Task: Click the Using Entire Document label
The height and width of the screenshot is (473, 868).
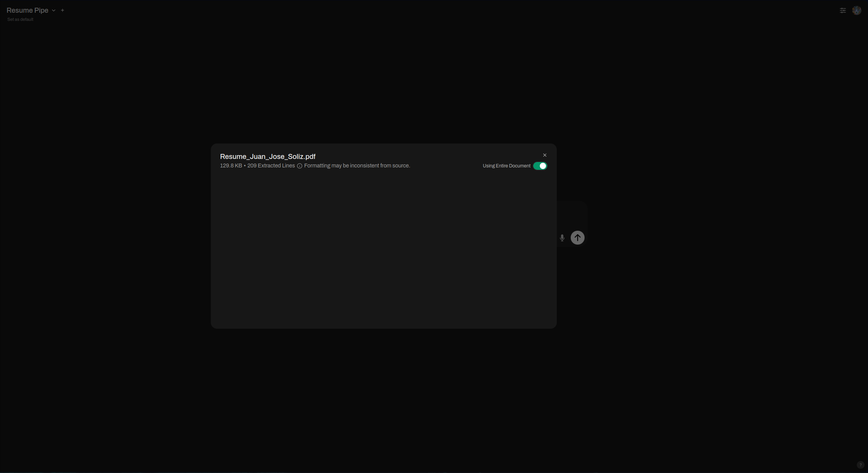Action: click(x=506, y=166)
